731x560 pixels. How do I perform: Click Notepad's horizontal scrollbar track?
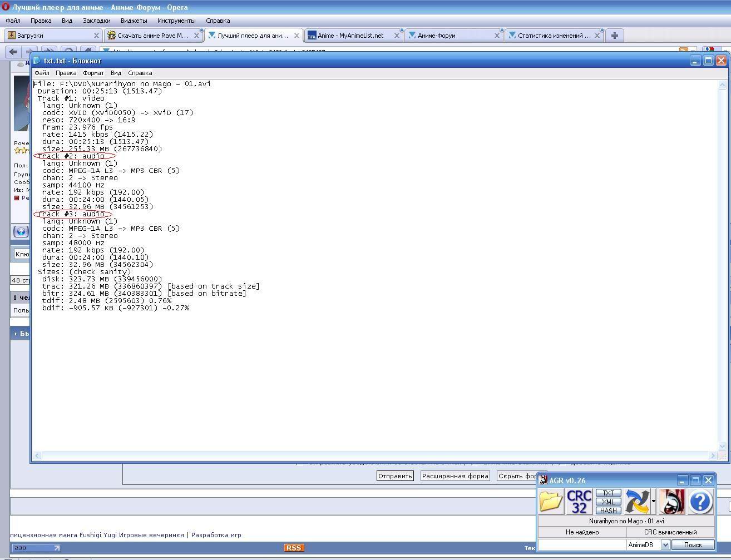tap(373, 456)
